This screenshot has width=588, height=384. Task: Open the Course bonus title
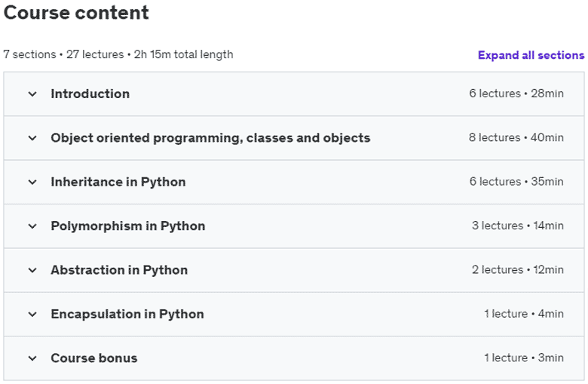point(94,358)
